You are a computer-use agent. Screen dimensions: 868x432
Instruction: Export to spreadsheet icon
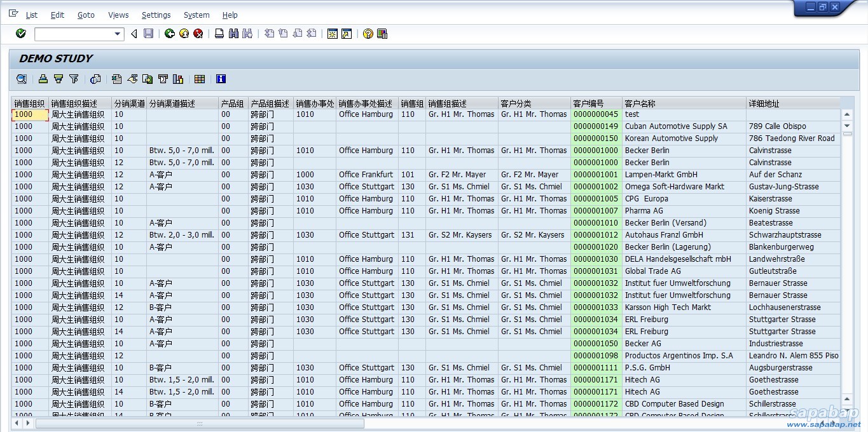tap(117, 79)
